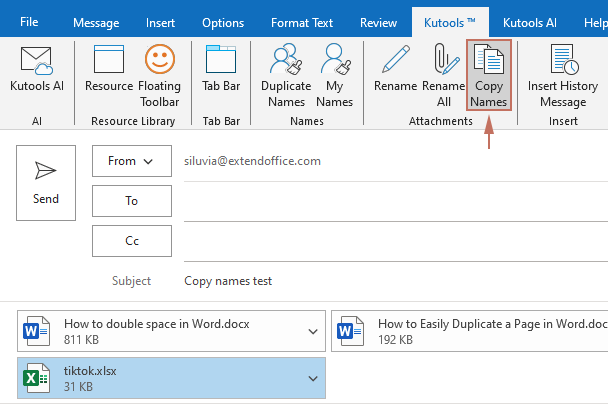Click the Excel icon of tiktok.xlsx
This screenshot has height=412, width=608.
pos(36,378)
